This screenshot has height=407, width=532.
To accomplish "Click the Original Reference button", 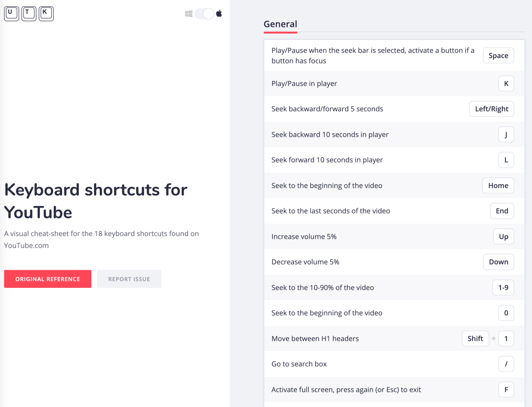I will 47,279.
